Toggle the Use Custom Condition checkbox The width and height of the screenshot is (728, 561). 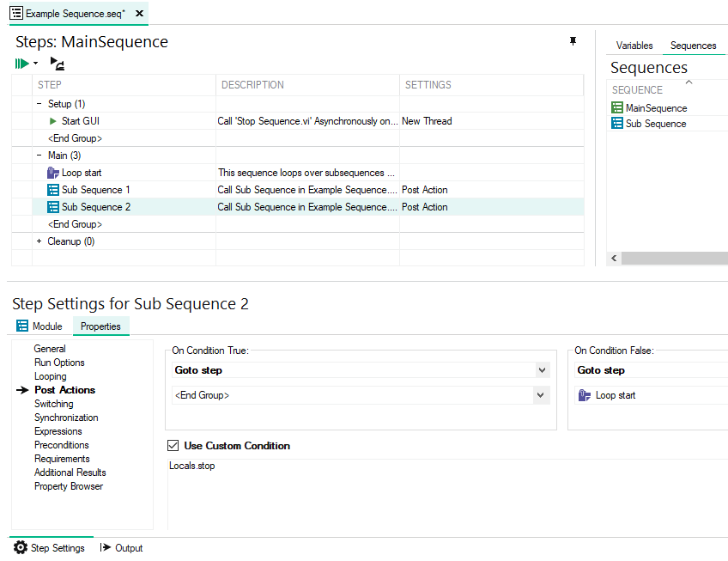(x=173, y=446)
